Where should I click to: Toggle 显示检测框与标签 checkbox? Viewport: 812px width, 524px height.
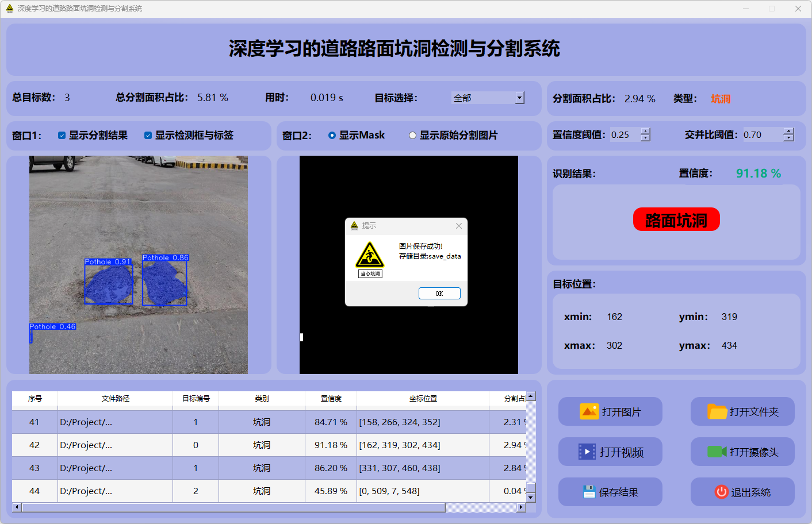(x=148, y=136)
